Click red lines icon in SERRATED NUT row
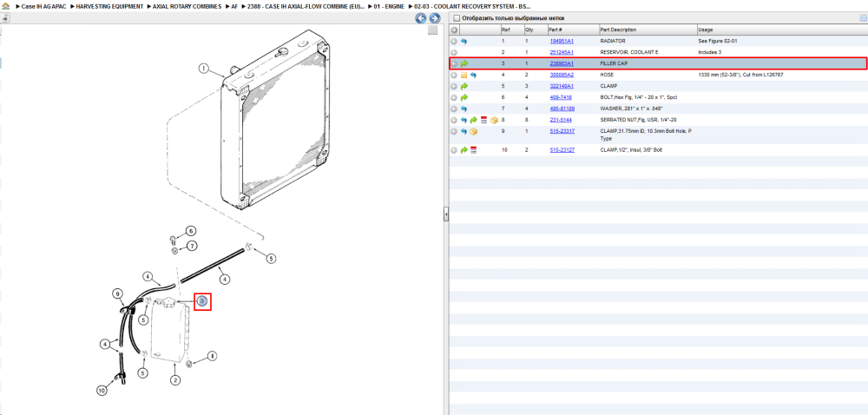The height and width of the screenshot is (415, 868). coord(483,120)
